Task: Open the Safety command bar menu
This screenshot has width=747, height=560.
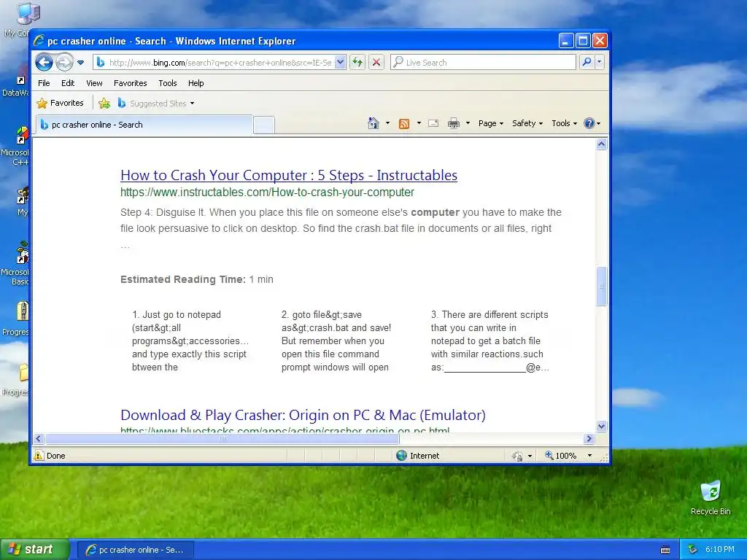Action: click(x=527, y=123)
